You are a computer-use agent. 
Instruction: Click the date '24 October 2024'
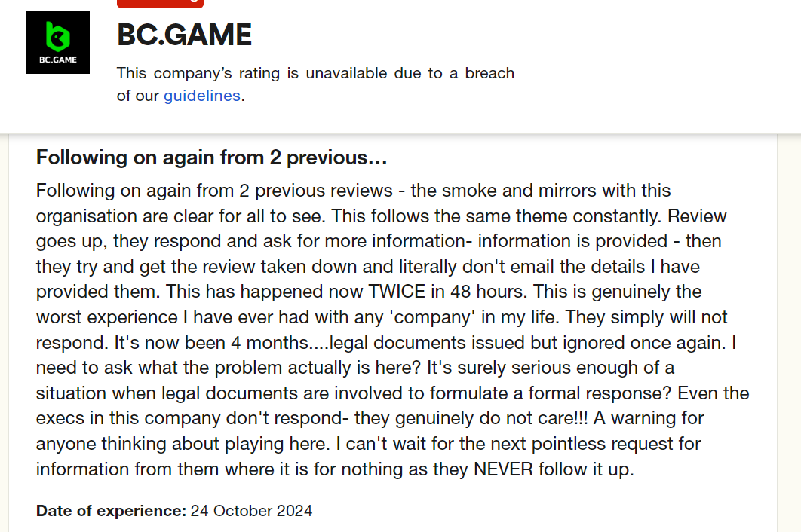click(251, 511)
